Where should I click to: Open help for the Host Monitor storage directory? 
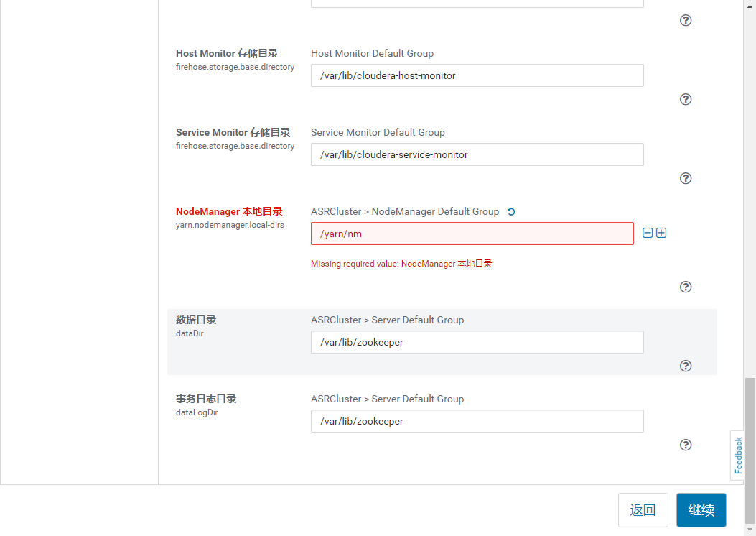(685, 99)
